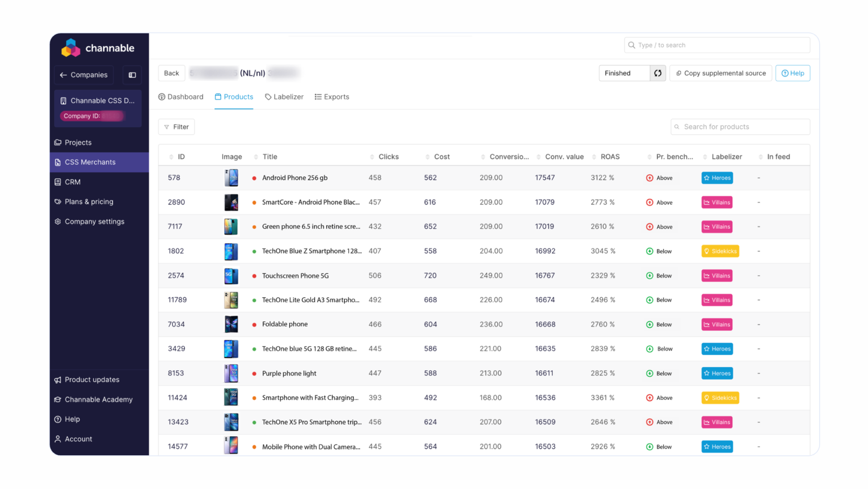
Task: Click Villains label on row 13423
Action: 717,422
